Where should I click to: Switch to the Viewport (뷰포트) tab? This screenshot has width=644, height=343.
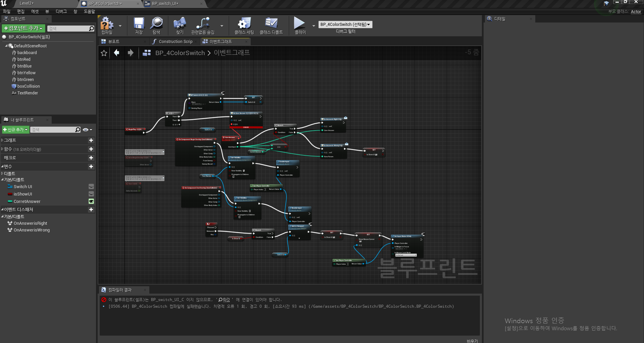pyautogui.click(x=114, y=42)
